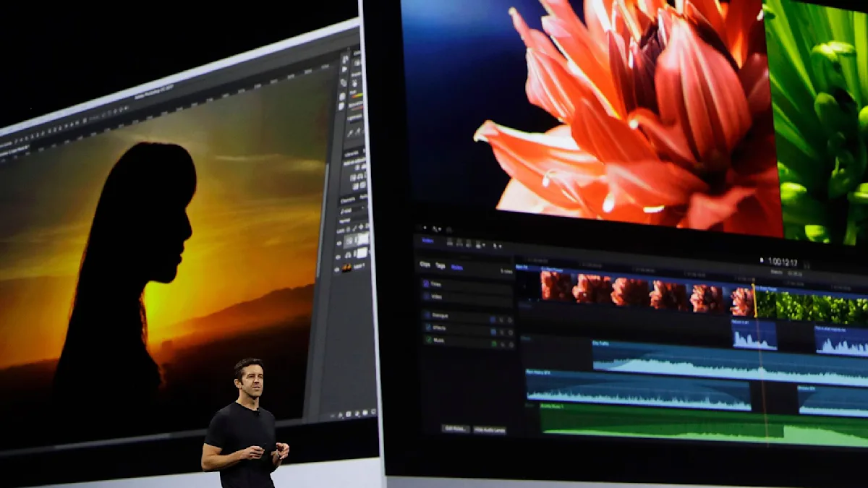Viewport: 868px width, 488px height.
Task: Click the yellow playhead in the timeline
Action: [754, 299]
